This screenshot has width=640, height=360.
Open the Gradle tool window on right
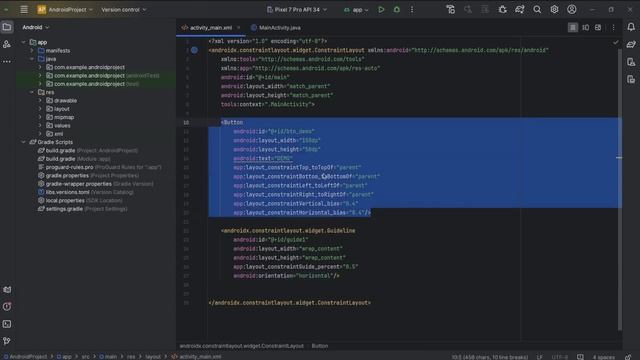tap(631, 44)
